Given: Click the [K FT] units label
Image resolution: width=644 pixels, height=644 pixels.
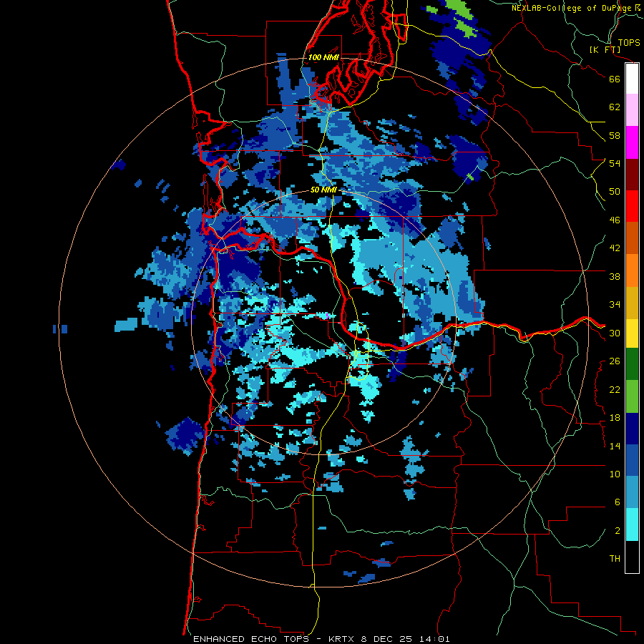Looking at the screenshot, I should coord(605,49).
